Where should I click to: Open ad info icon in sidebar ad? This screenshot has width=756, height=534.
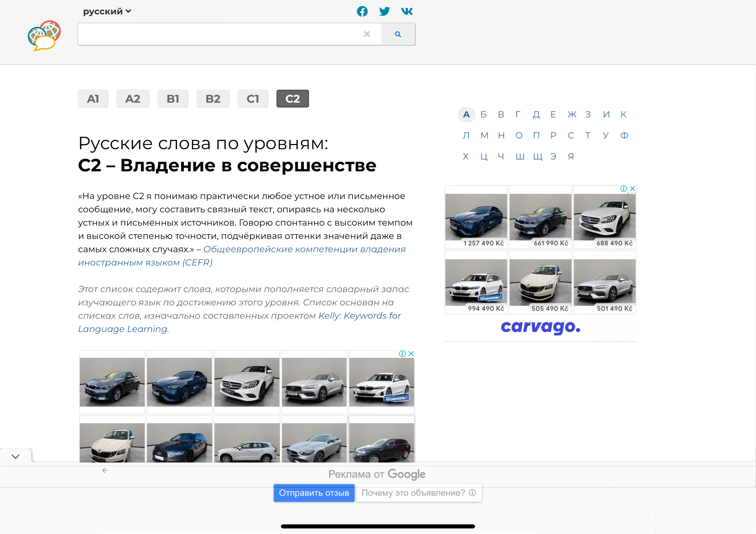(x=624, y=188)
